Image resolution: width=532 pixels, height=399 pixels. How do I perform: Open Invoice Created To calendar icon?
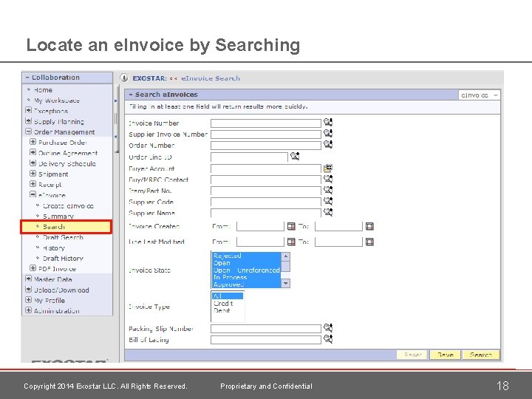tap(369, 226)
